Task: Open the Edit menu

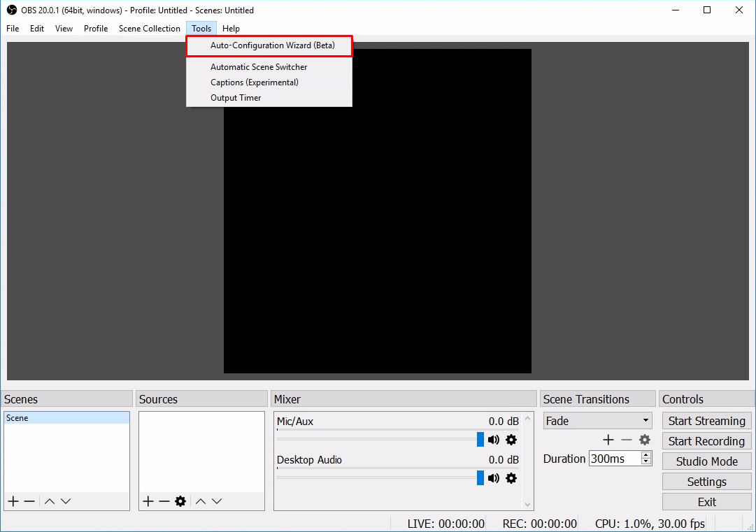Action: point(36,29)
